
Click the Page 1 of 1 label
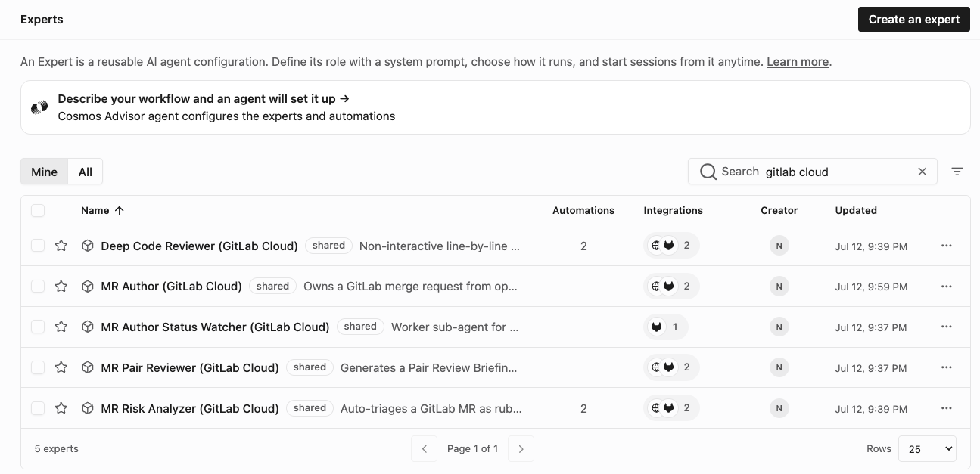[472, 448]
